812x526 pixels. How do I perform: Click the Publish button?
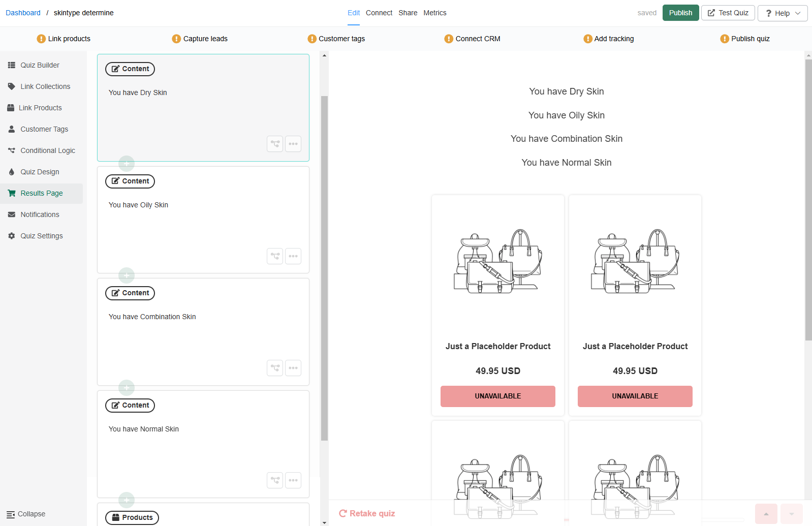click(x=681, y=13)
